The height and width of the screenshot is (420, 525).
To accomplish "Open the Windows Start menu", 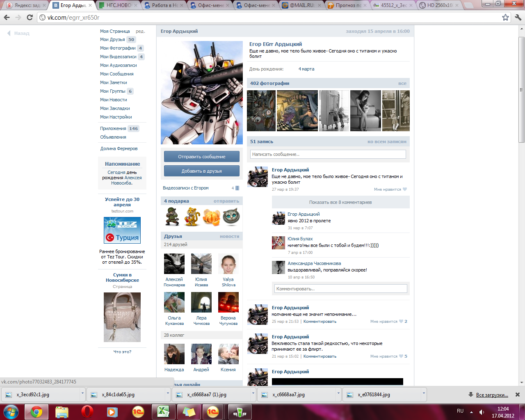I will (x=11, y=412).
